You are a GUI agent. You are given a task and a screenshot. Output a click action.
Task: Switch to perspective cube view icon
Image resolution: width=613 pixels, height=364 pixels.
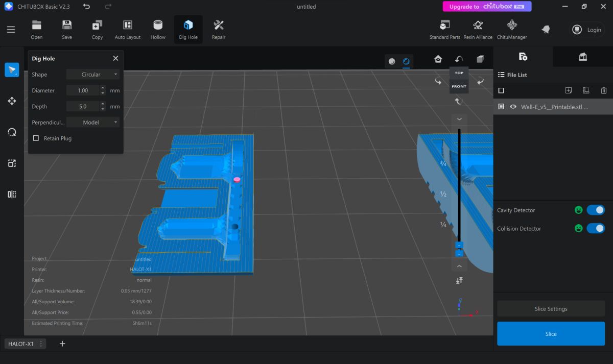pyautogui.click(x=480, y=59)
